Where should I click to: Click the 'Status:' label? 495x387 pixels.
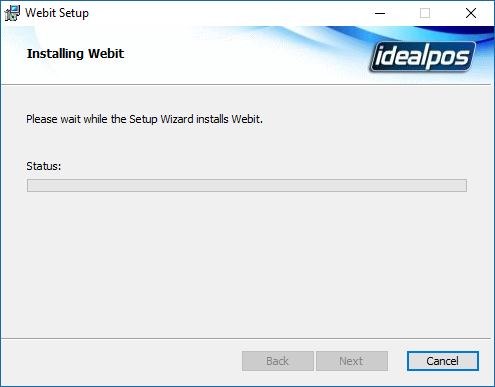44,166
